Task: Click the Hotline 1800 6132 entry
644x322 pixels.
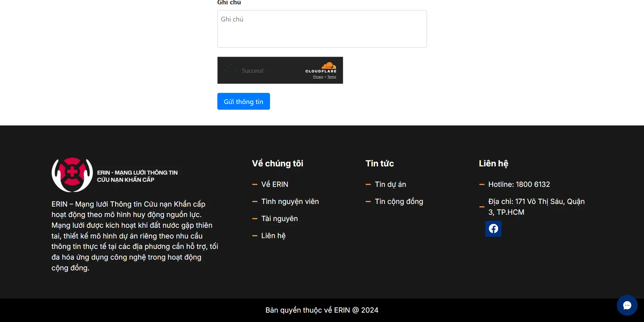Action: pos(519,184)
